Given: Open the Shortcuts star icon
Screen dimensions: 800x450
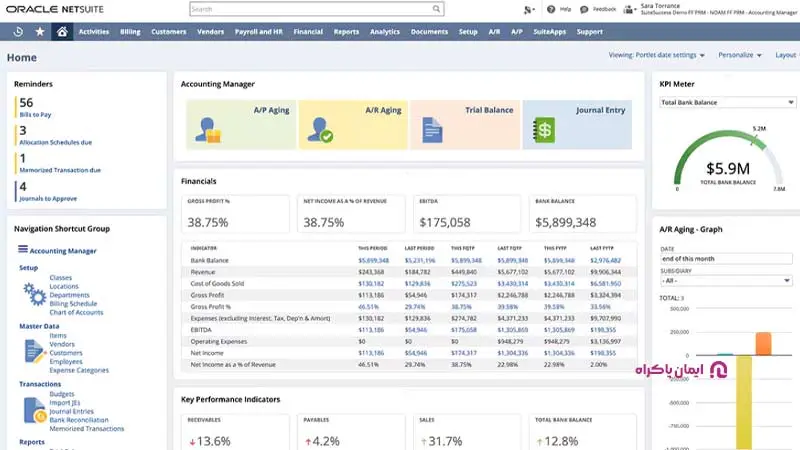Looking at the screenshot, I should coord(40,32).
